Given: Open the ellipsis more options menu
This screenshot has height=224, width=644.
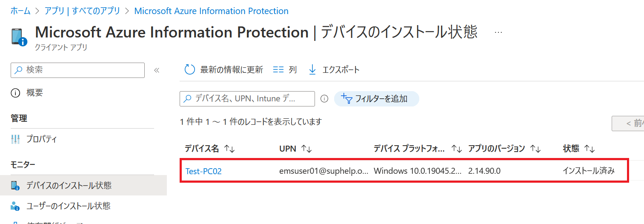Looking at the screenshot, I should pyautogui.click(x=498, y=32).
